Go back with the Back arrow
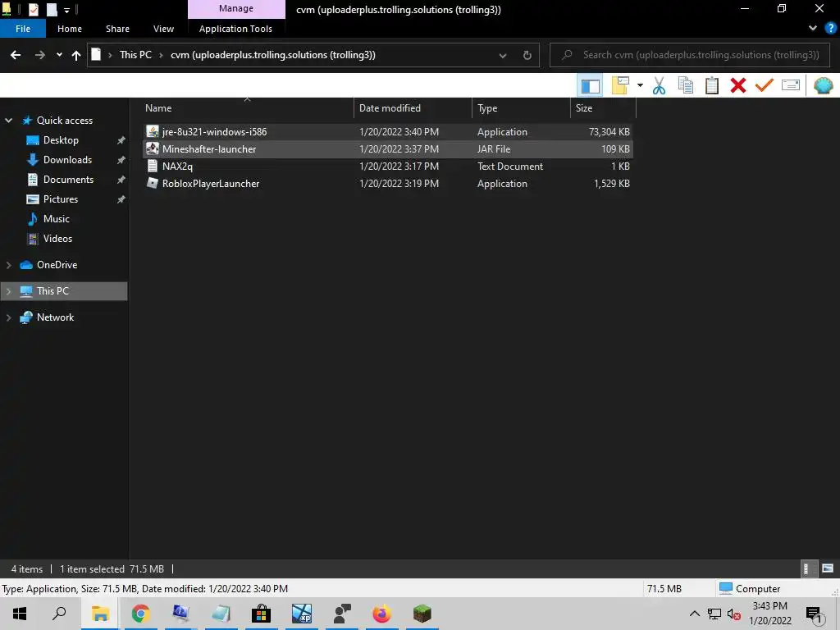Screen dimensions: 840x630 [16, 55]
